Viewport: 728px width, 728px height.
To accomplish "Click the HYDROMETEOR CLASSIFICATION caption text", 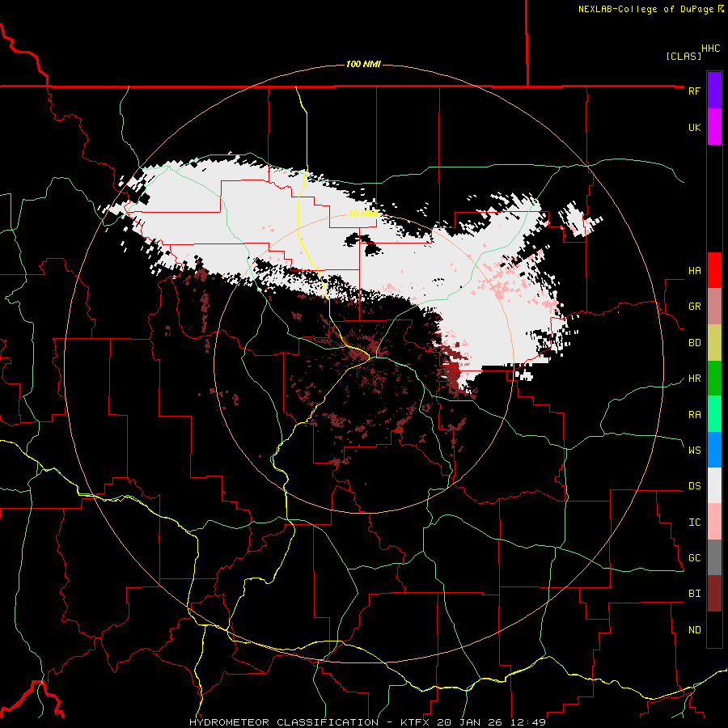I will point(284,722).
